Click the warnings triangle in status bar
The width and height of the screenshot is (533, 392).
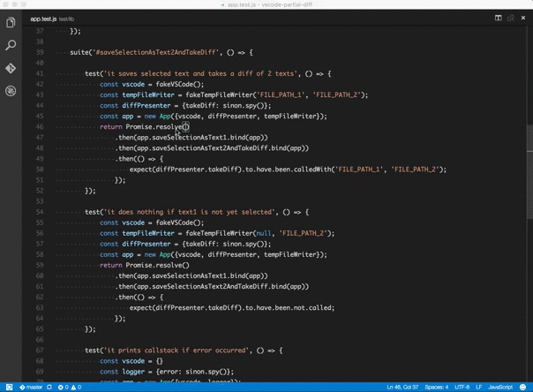click(x=74, y=387)
